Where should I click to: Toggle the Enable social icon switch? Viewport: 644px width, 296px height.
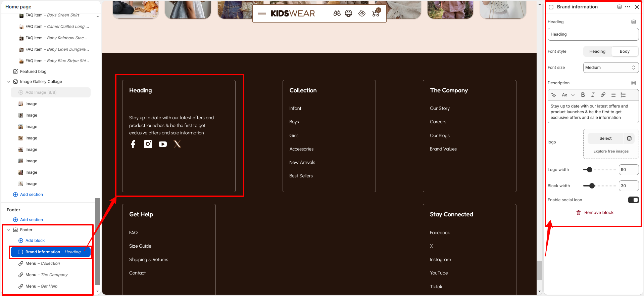tap(634, 200)
